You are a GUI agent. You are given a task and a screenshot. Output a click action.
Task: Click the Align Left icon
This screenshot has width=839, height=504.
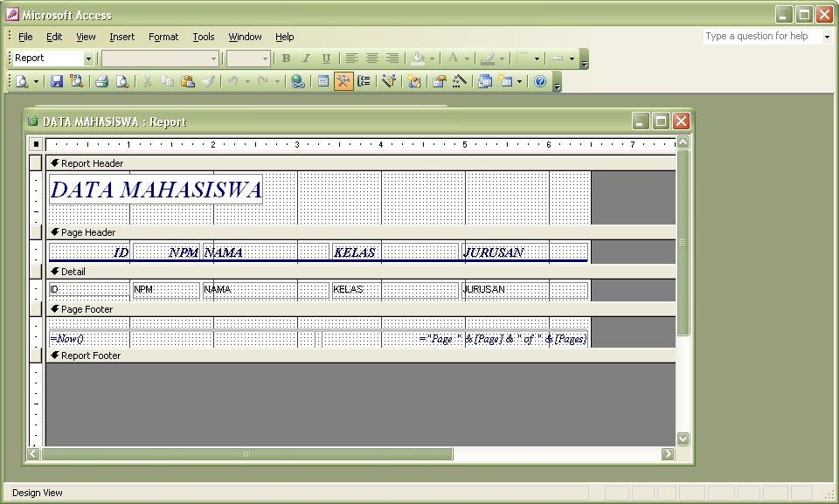[351, 59]
